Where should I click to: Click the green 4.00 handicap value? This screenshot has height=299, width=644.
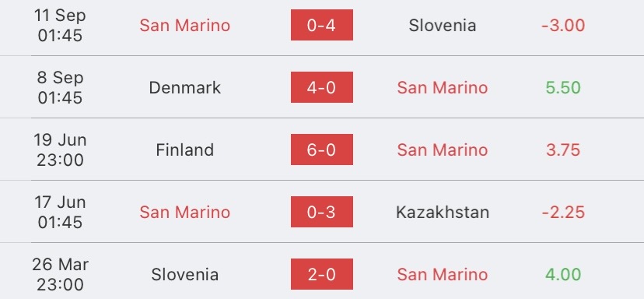coord(563,274)
